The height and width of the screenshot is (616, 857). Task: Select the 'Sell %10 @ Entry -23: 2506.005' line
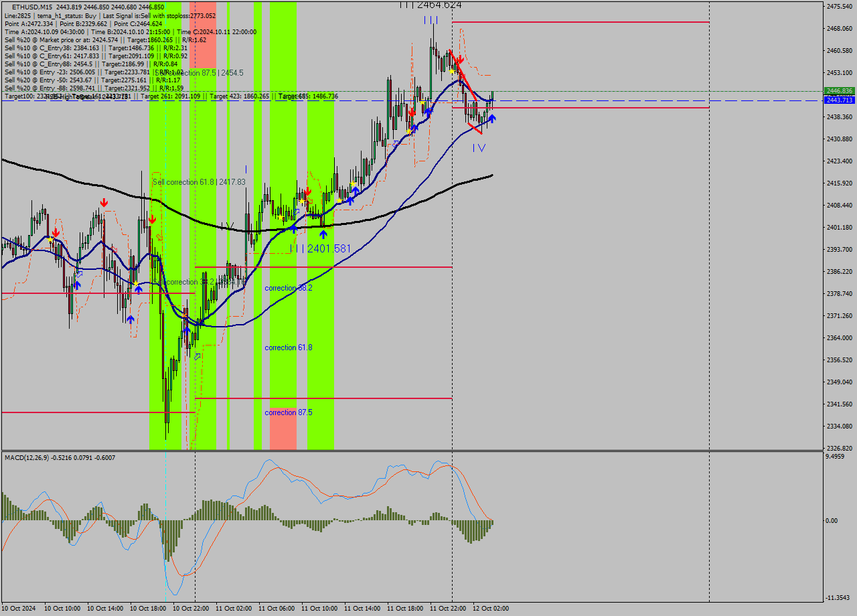click(x=94, y=72)
